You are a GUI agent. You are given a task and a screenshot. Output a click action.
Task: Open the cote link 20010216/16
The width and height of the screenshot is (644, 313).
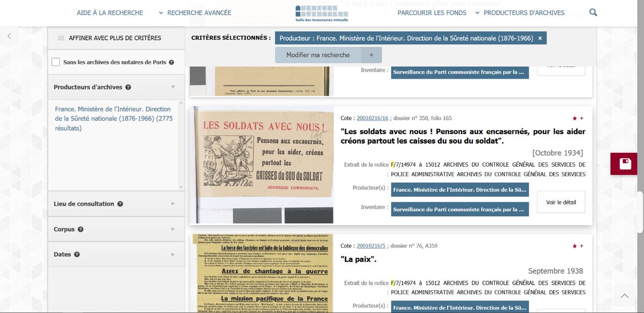372,117
